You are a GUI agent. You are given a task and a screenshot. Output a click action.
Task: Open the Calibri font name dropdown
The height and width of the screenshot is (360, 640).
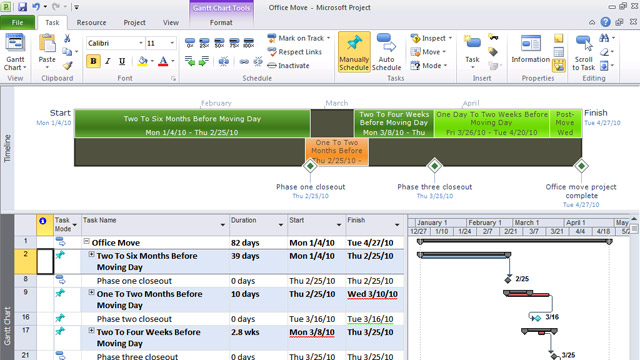tap(141, 43)
